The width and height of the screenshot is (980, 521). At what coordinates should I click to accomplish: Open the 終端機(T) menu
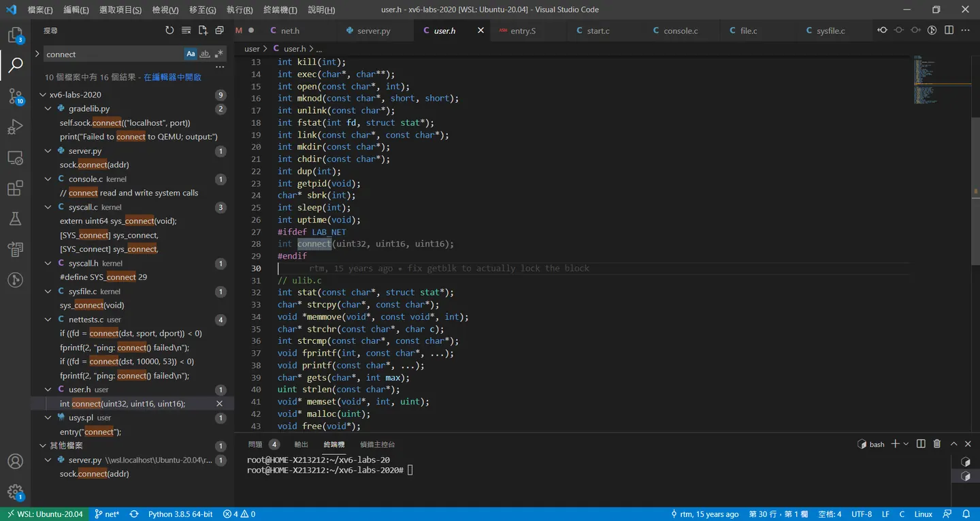[280, 10]
